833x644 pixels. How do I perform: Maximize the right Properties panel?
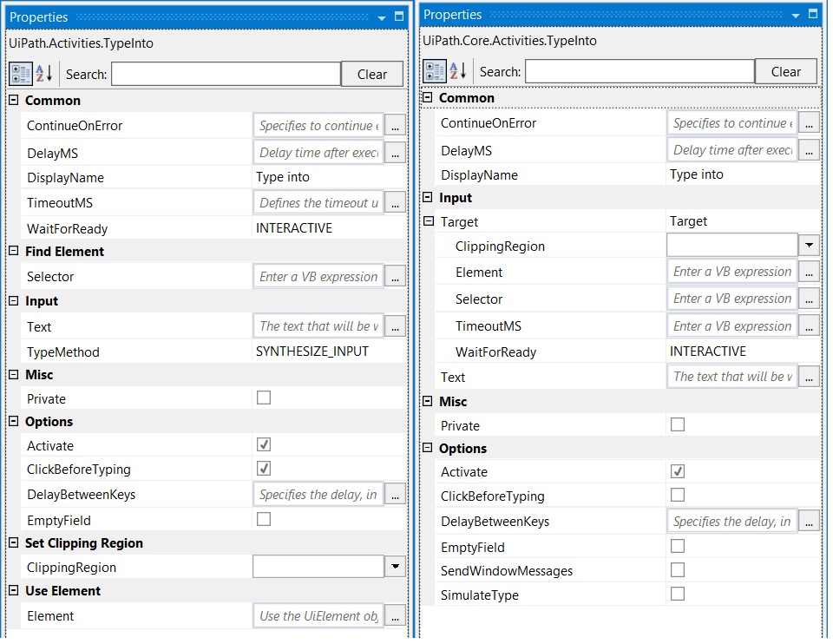click(813, 14)
